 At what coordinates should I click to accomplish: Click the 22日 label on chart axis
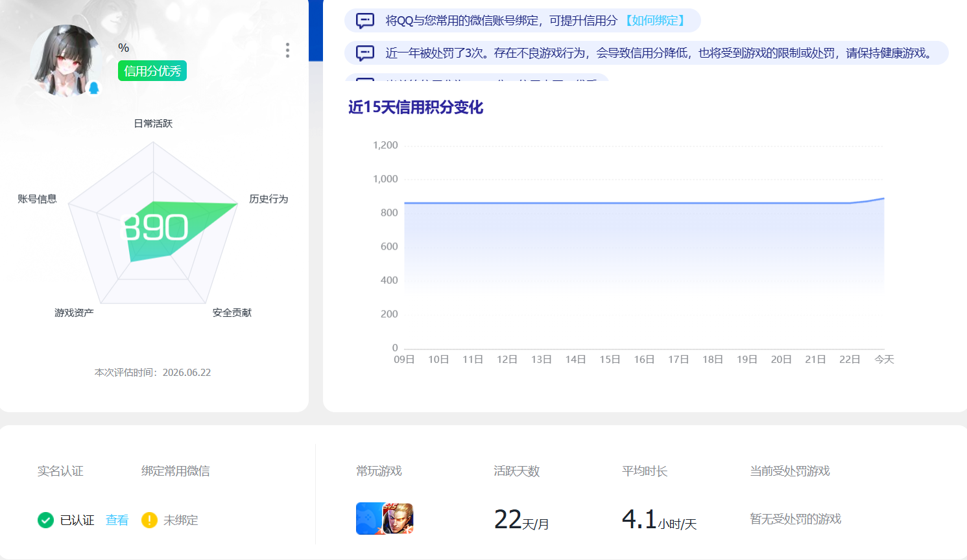[x=850, y=359]
